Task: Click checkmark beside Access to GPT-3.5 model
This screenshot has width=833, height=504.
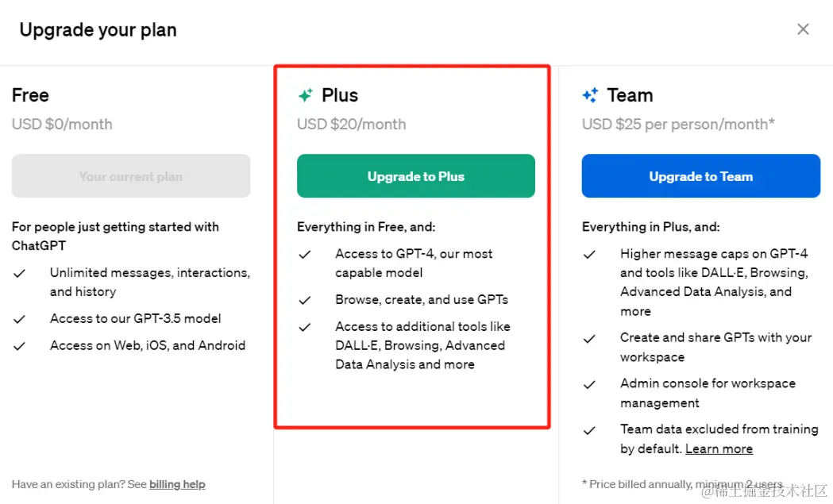Action: pyautogui.click(x=20, y=319)
